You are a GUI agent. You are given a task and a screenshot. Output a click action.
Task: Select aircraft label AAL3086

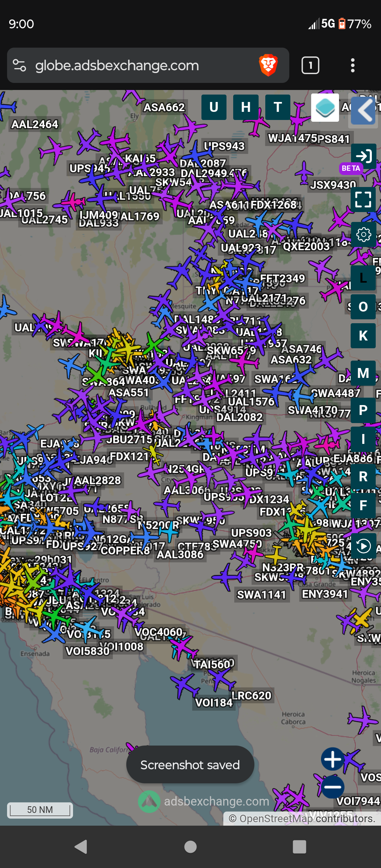click(180, 555)
